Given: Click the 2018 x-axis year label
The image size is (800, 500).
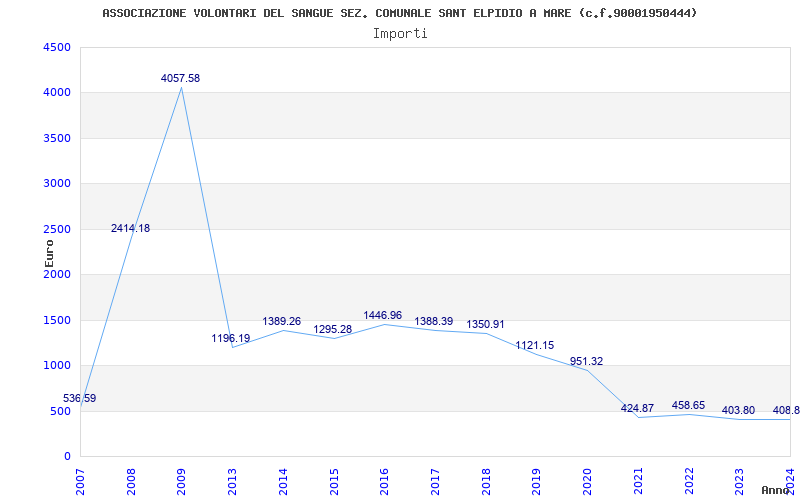Looking at the screenshot, I should (x=486, y=482).
